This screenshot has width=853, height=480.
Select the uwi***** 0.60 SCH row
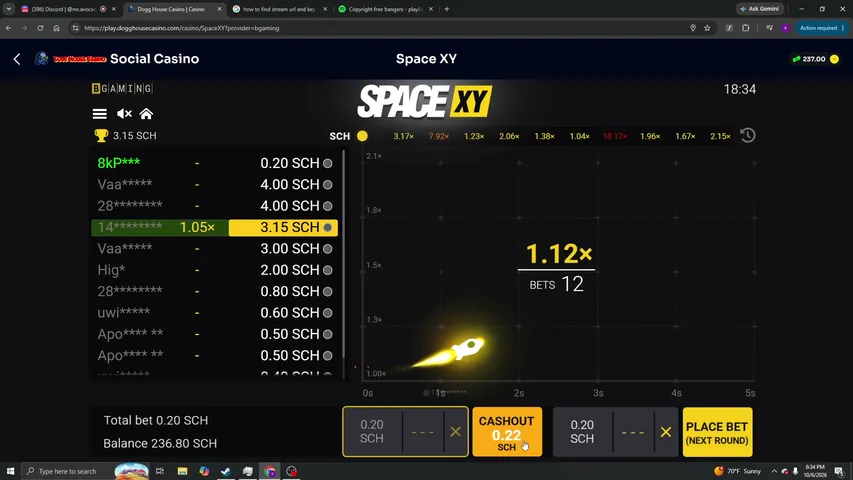pos(214,312)
